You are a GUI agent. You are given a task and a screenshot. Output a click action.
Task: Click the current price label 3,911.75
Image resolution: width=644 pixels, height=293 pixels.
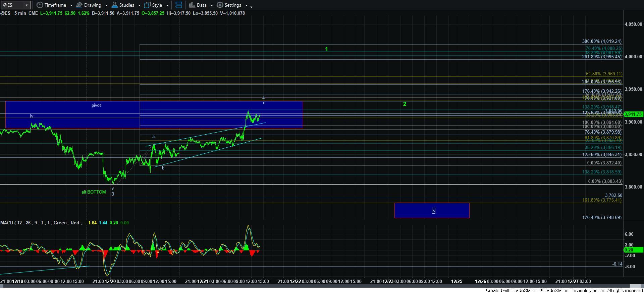click(x=633, y=114)
